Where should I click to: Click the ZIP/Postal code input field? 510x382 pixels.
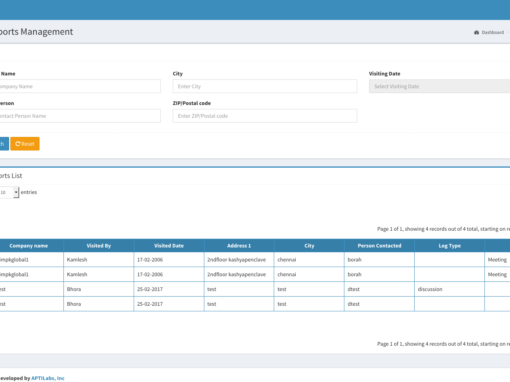[x=265, y=116]
